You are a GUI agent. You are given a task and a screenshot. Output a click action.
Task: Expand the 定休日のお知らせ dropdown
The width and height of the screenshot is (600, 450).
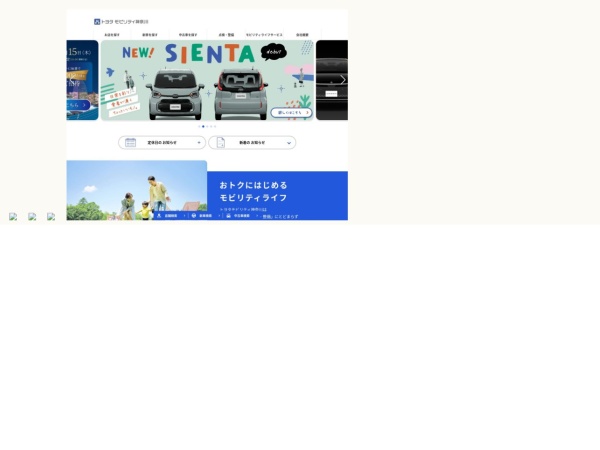point(162,143)
